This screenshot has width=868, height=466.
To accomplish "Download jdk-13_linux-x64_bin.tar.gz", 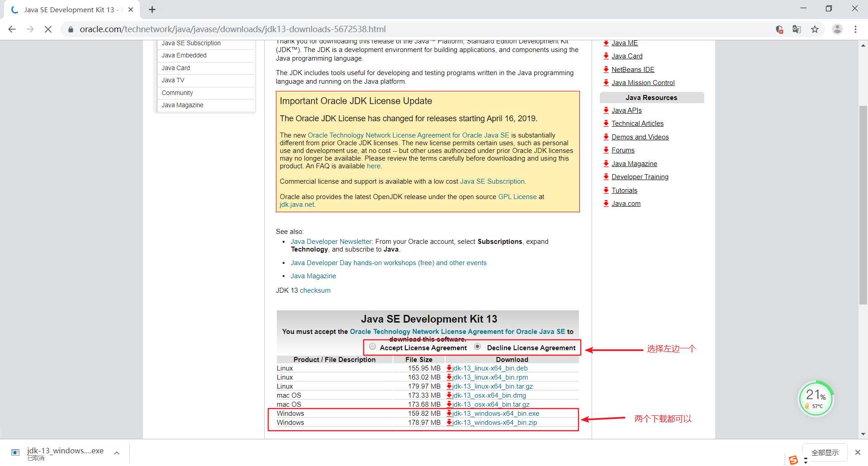I will 493,386.
